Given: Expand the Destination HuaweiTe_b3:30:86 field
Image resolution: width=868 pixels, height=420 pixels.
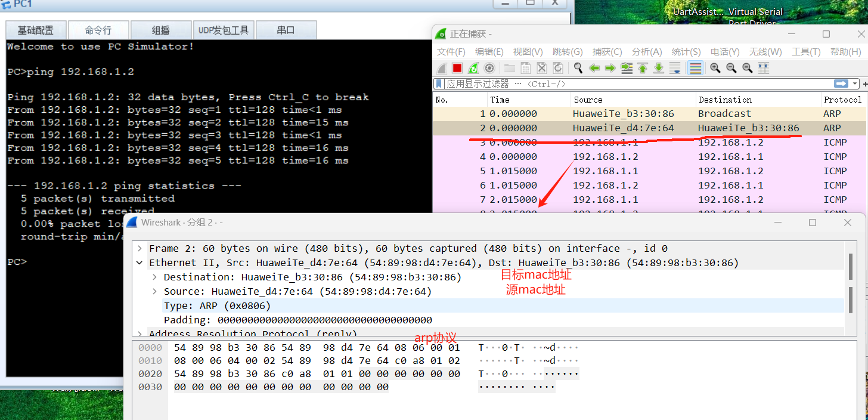Looking at the screenshot, I should [x=154, y=277].
